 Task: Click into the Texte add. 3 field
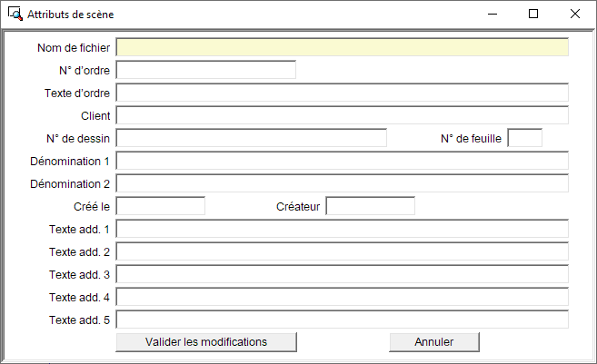342,274
